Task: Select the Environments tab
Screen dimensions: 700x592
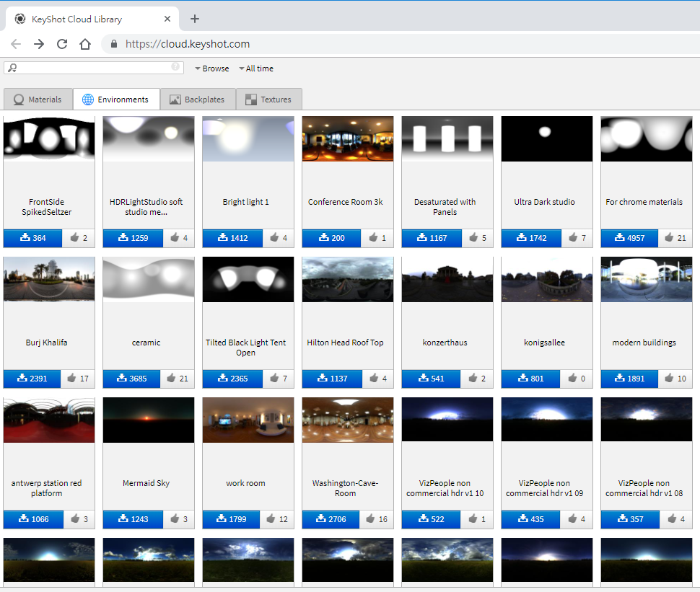Action: 116,99
